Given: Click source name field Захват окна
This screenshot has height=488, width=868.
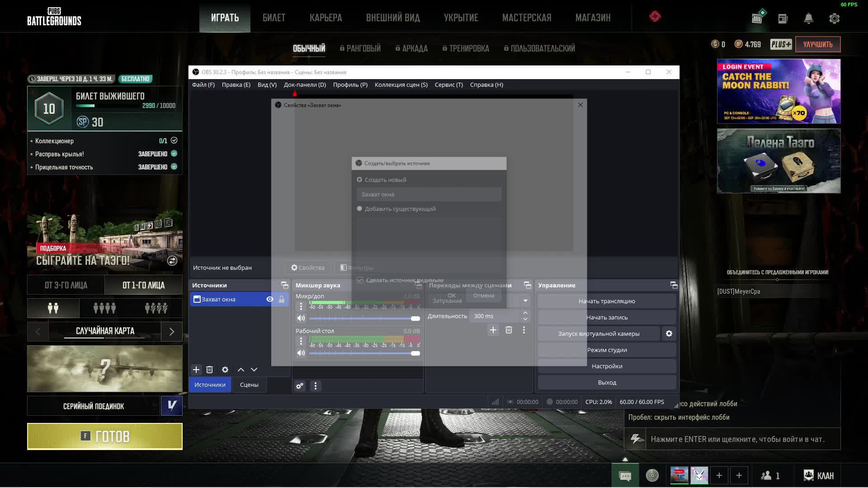Looking at the screenshot, I should click(x=429, y=194).
